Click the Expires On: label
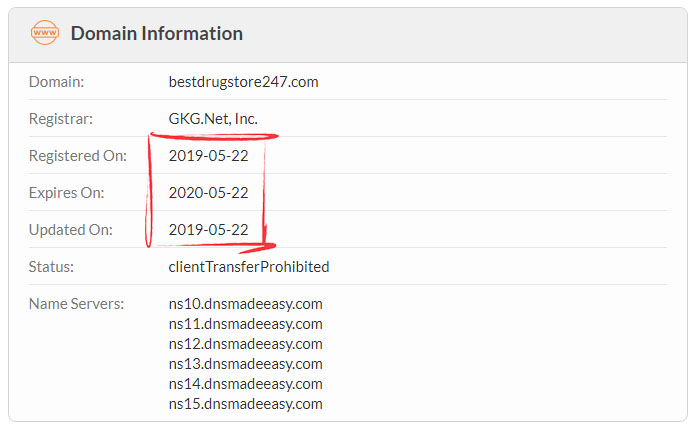695x429 pixels. pyautogui.click(x=66, y=193)
